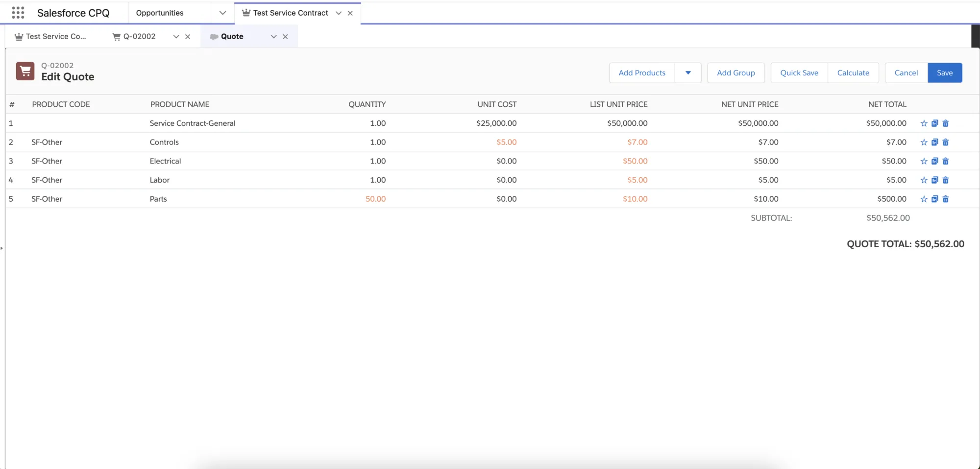Switch to the Q-02002 subtab
Screen dimensions: 980x469
134,37
